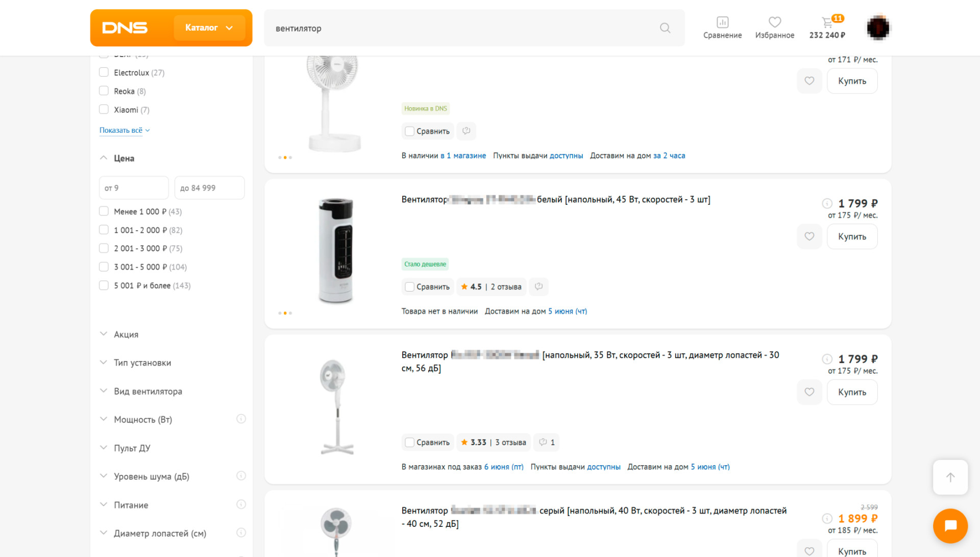Open price info icon next to 1 899 ₽
Image resolution: width=980 pixels, height=557 pixels.
click(x=827, y=519)
